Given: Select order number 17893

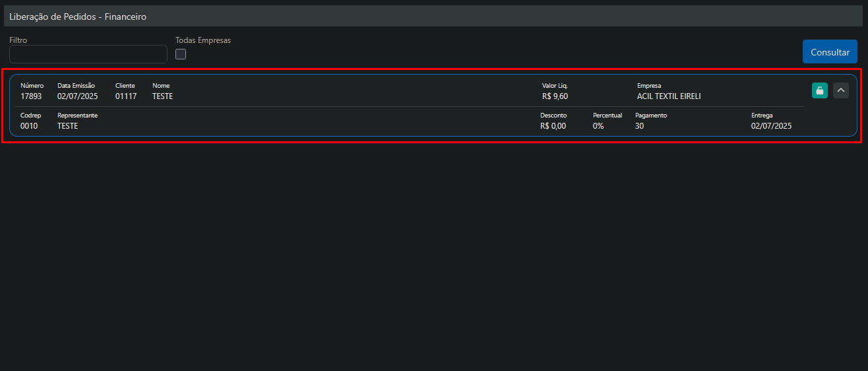Looking at the screenshot, I should coord(31,96).
